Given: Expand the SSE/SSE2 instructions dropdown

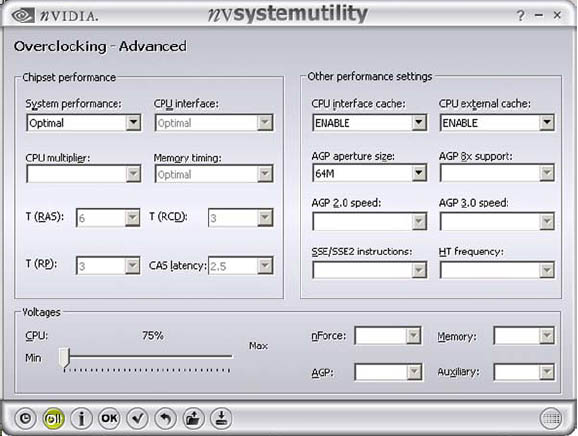Looking at the screenshot, I should click(x=370, y=270).
